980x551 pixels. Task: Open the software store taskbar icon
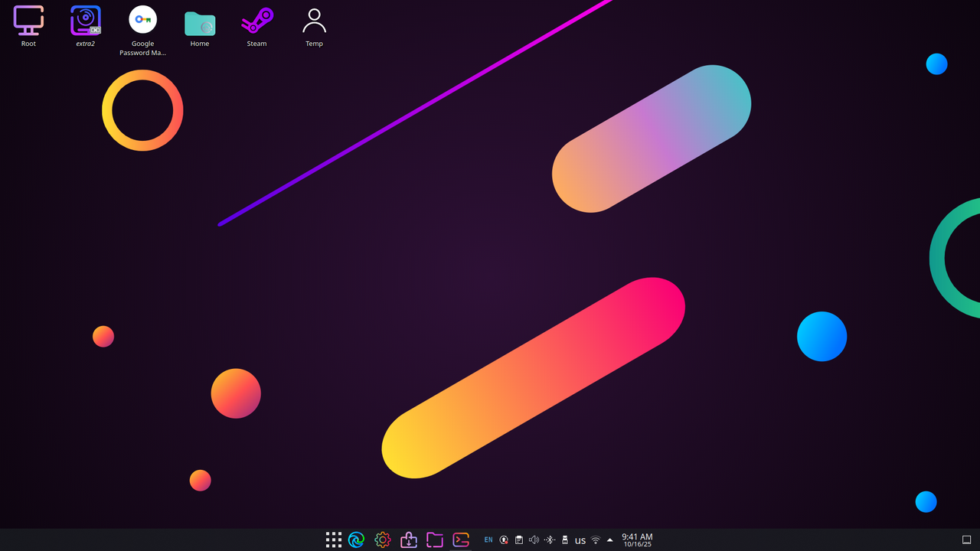pyautogui.click(x=409, y=540)
